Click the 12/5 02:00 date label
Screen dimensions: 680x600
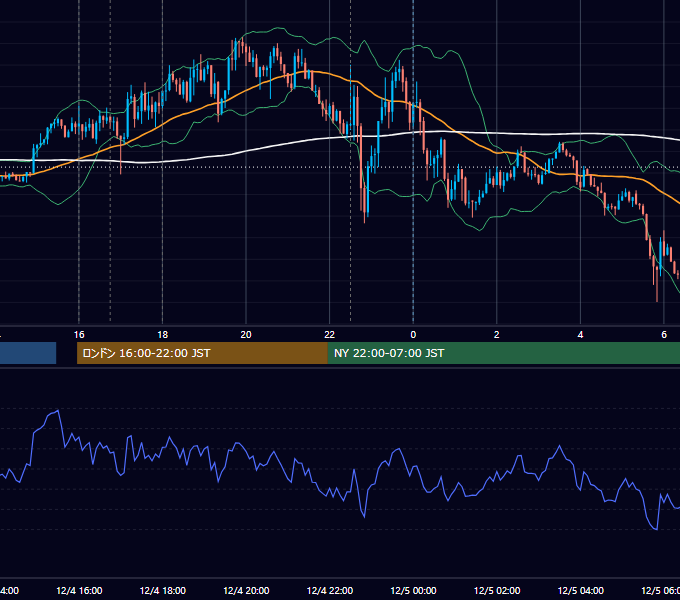(x=497, y=590)
